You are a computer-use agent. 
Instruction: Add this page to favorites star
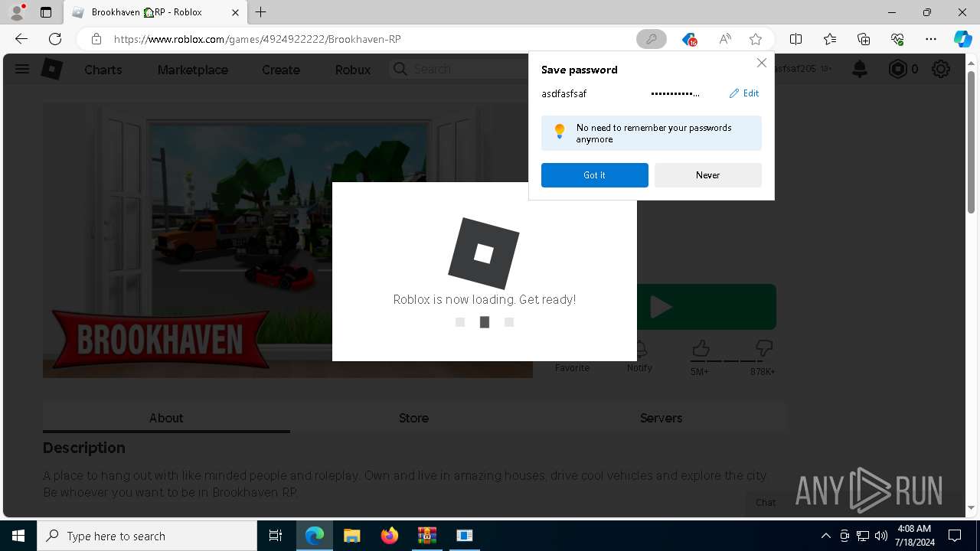click(756, 39)
